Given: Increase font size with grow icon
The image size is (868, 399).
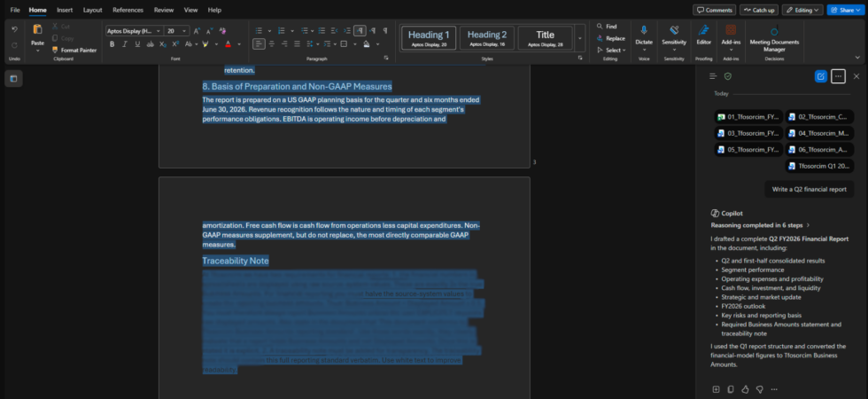Looking at the screenshot, I should [x=197, y=31].
